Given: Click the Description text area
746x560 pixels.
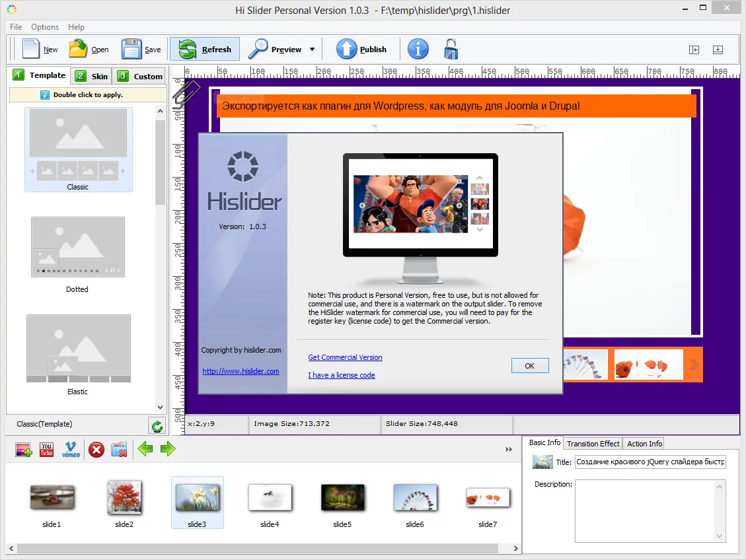Looking at the screenshot, I should [x=646, y=511].
